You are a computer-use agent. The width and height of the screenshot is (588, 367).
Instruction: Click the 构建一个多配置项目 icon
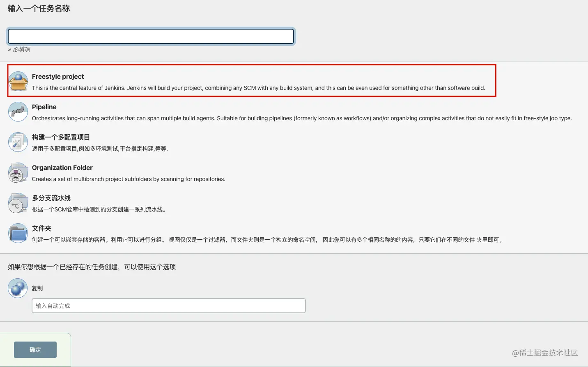[18, 142]
